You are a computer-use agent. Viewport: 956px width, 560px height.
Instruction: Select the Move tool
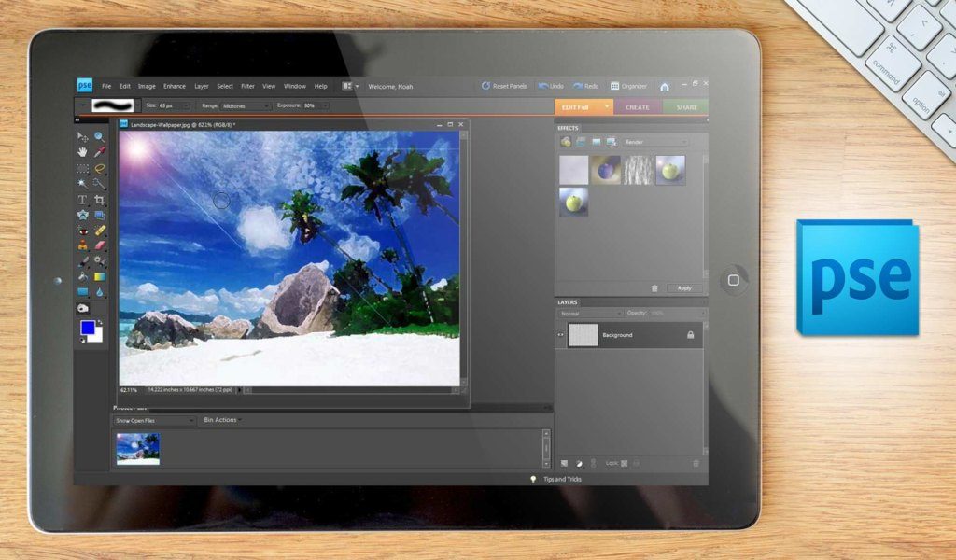(x=82, y=136)
